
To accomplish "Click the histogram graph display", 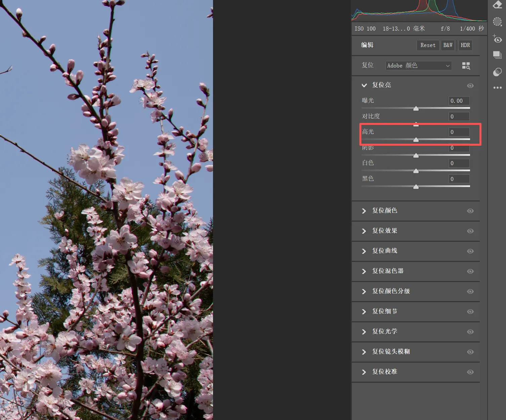I will coord(419,11).
